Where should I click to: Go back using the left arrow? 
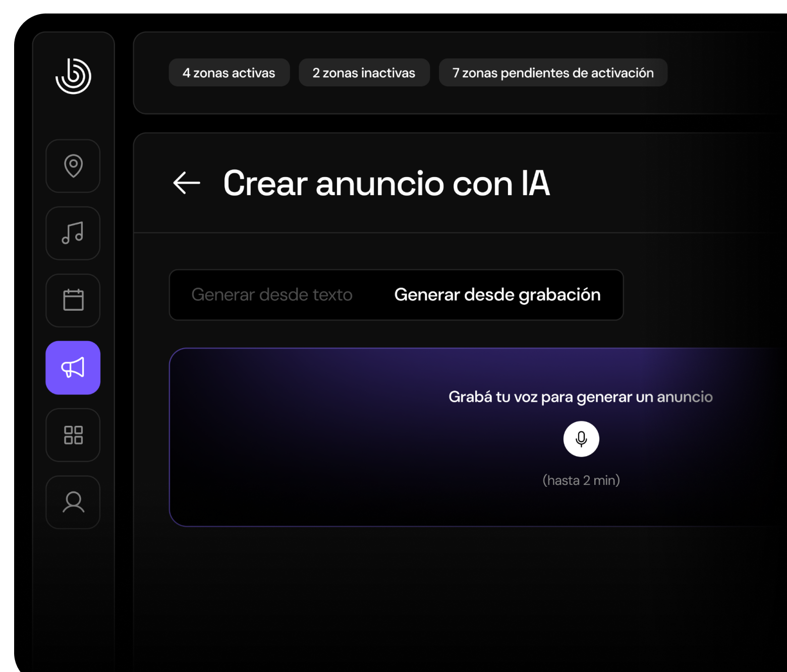[x=187, y=183]
